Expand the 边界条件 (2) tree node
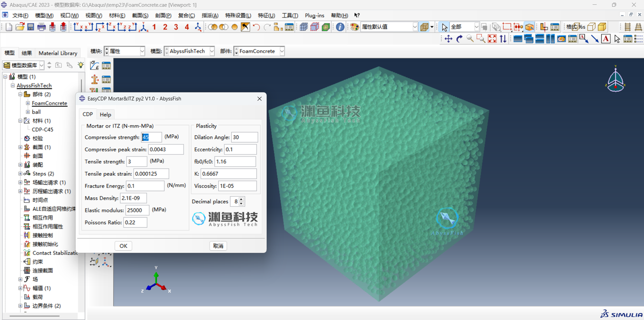 coord(20,305)
